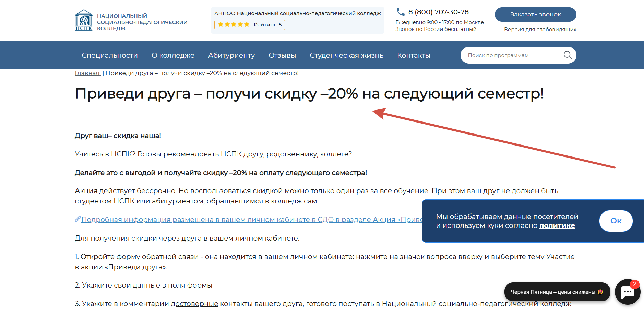The image size is (644, 314).
Task: Click the Черная Пятница promo banner
Action: pyautogui.click(x=557, y=292)
